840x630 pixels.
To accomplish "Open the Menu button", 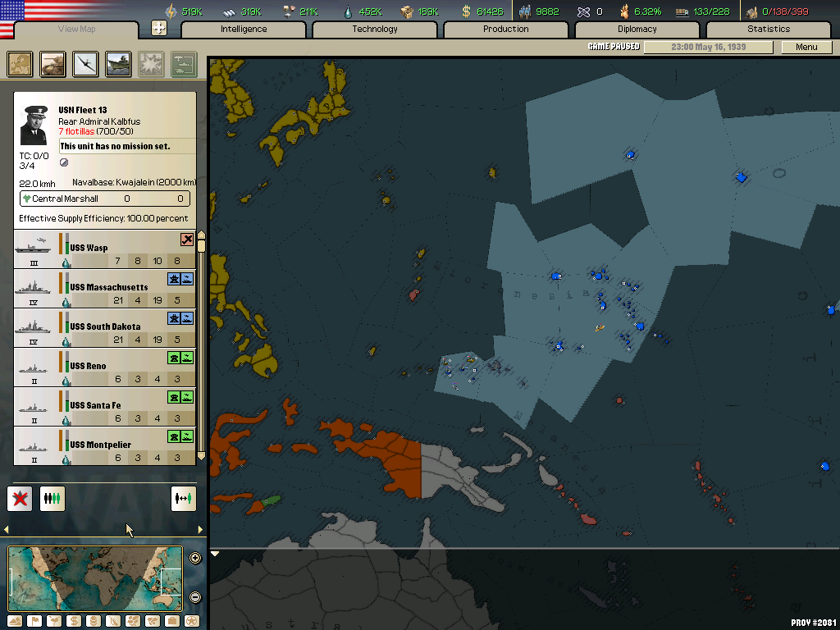I will point(806,47).
